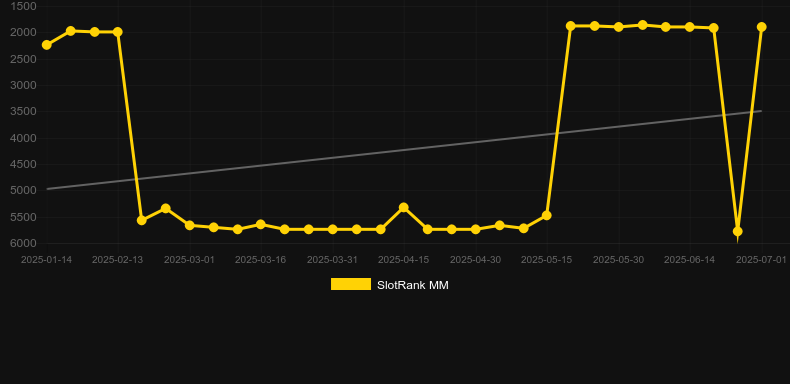Click the 5000 y-axis label
The height and width of the screenshot is (384, 790).
[x=23, y=190]
